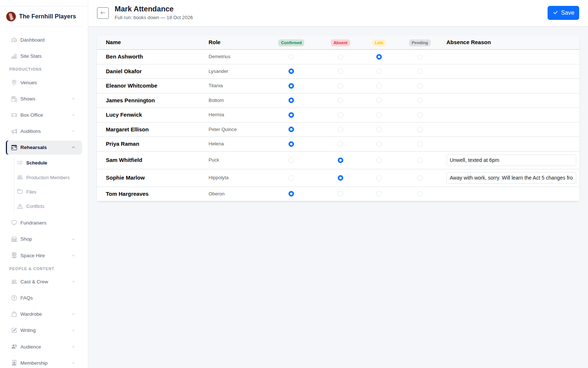Click the Wardrobe bag icon
The height and width of the screenshot is (368, 588).
tap(14, 314)
